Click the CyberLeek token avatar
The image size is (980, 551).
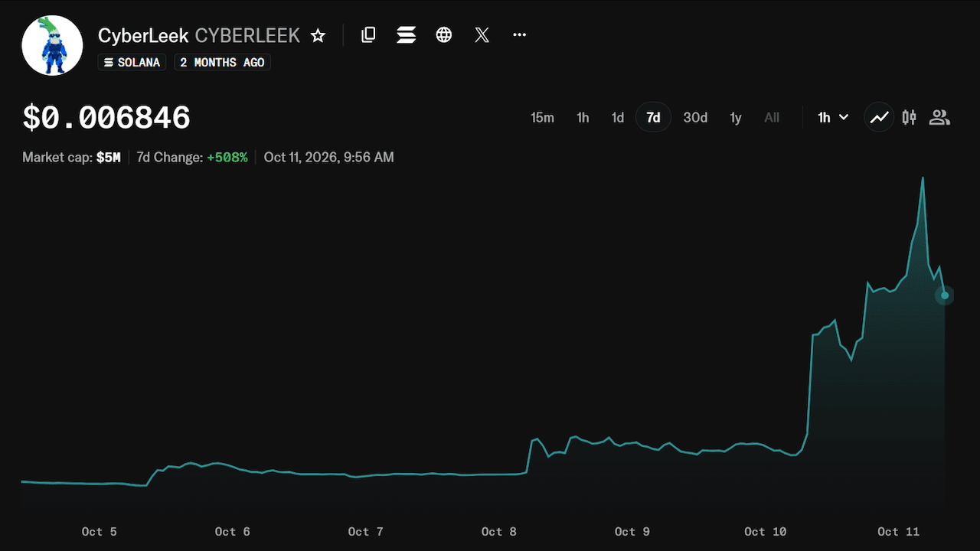pos(52,44)
